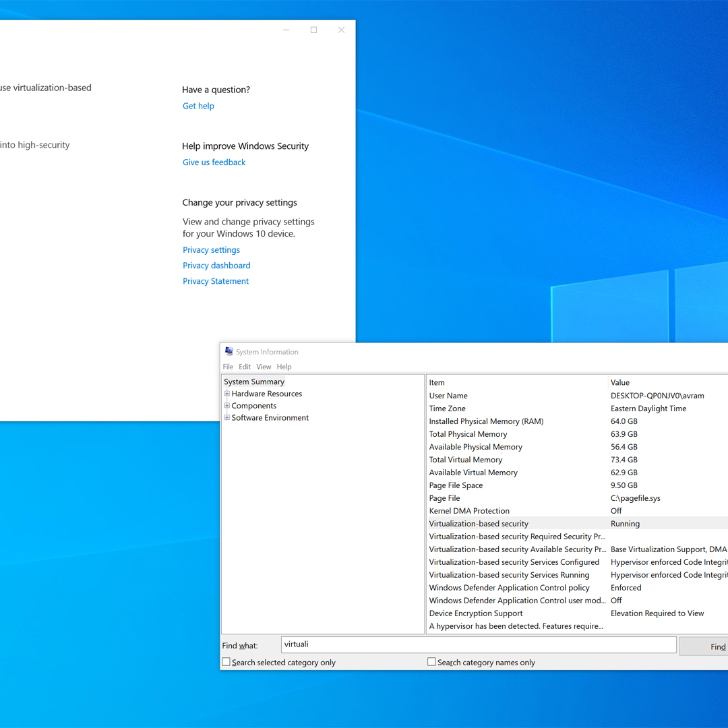Enable Search category names only checkbox

click(431, 662)
